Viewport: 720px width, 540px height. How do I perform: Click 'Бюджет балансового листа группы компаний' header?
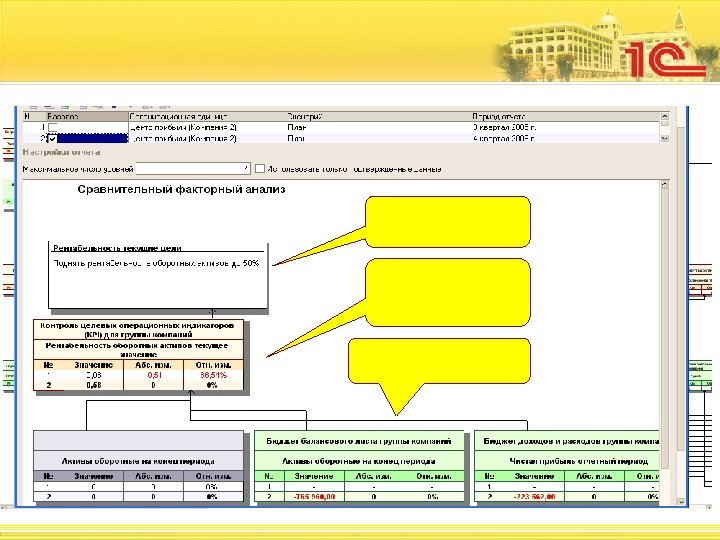click(x=359, y=441)
